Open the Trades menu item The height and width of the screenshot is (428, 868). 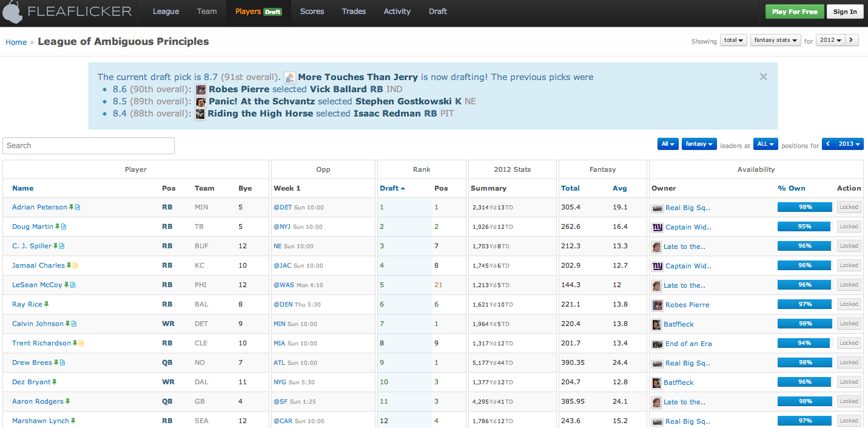[354, 12]
